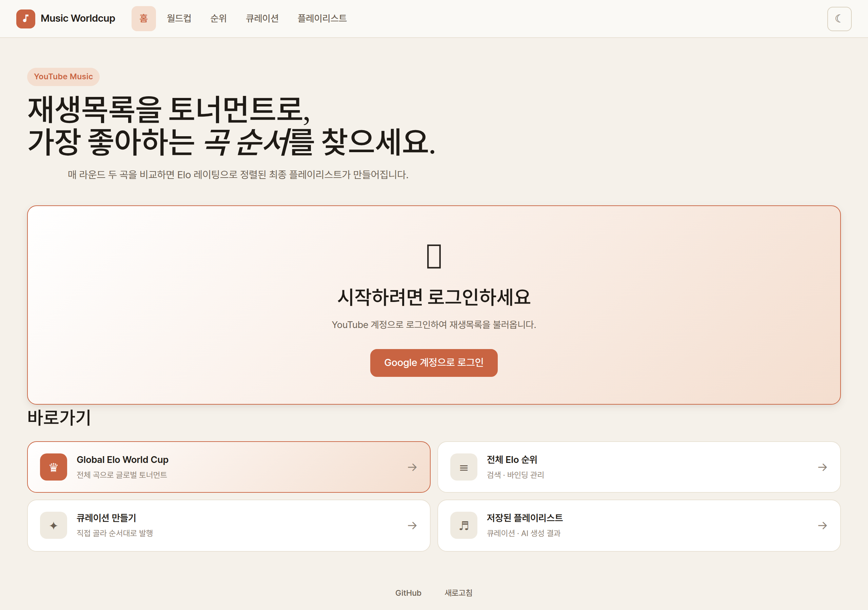Click the placeholder icon above the login heading
868x610 pixels.
pyautogui.click(x=434, y=256)
